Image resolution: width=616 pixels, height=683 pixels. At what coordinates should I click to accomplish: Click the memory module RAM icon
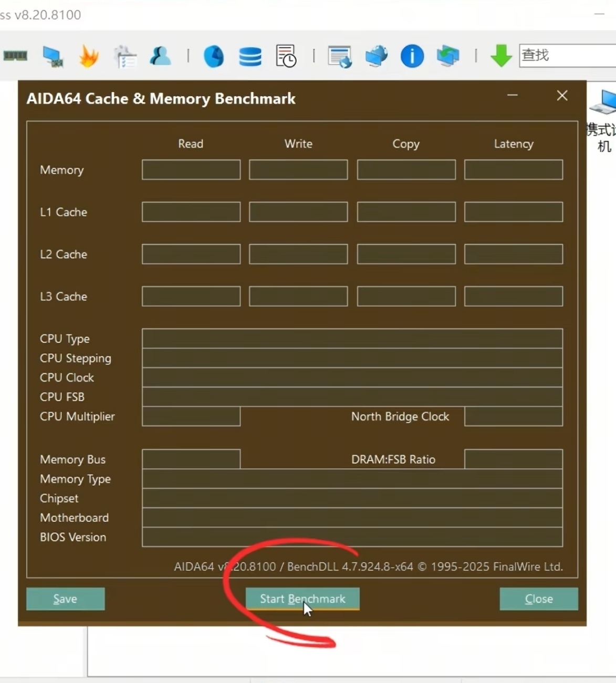tap(15, 56)
